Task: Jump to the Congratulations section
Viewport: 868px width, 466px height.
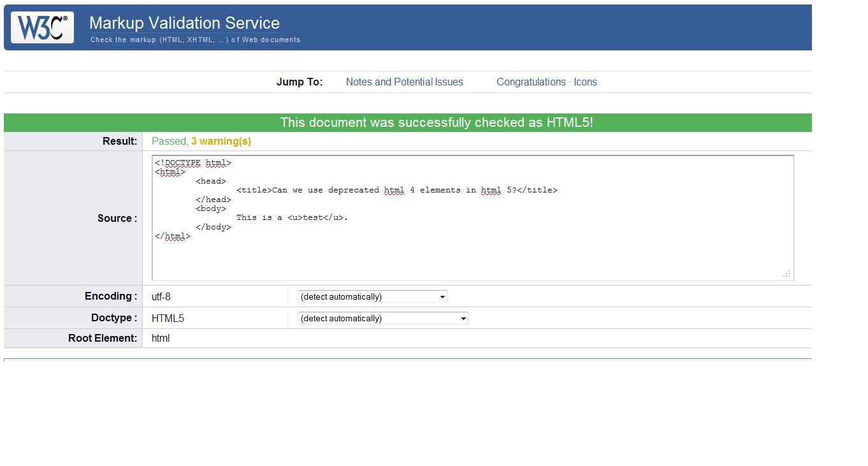Action: click(x=531, y=82)
